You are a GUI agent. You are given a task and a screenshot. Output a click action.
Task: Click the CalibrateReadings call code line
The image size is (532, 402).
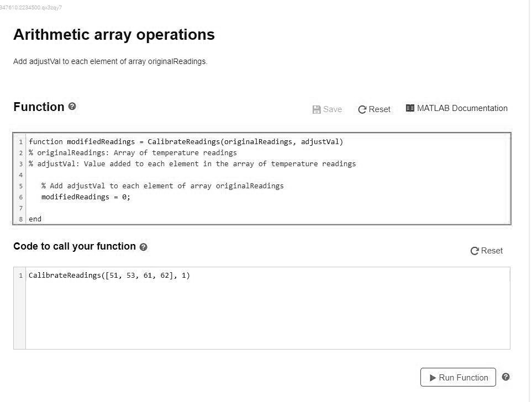click(x=109, y=276)
